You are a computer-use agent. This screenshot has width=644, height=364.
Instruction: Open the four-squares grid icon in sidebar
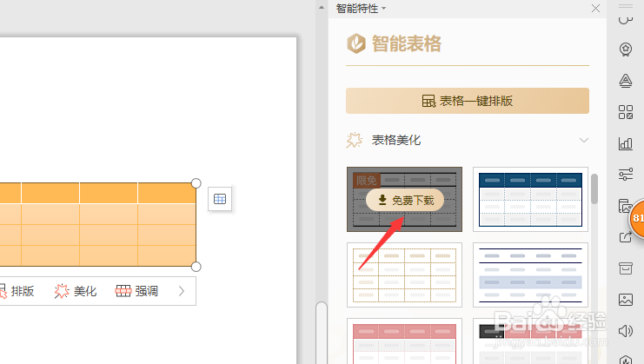coord(626,111)
